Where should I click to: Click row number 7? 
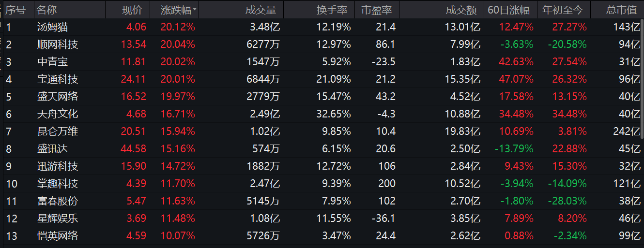pos(9,131)
